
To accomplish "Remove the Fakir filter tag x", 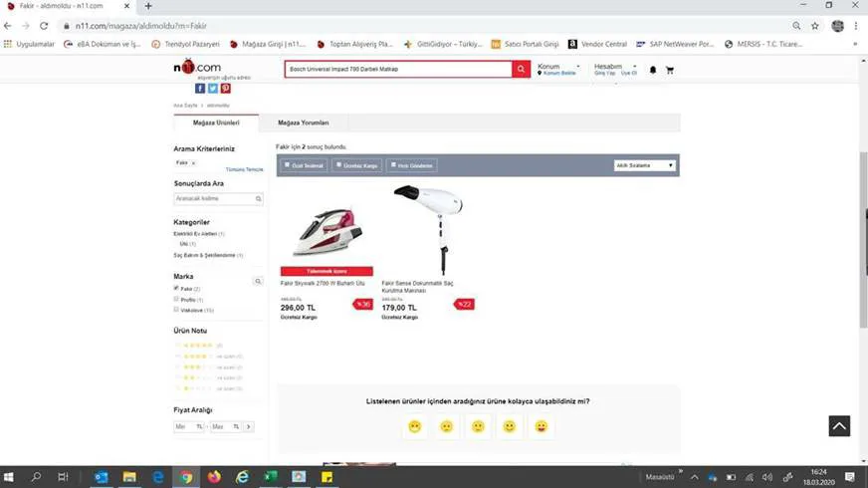I will click(x=193, y=163).
